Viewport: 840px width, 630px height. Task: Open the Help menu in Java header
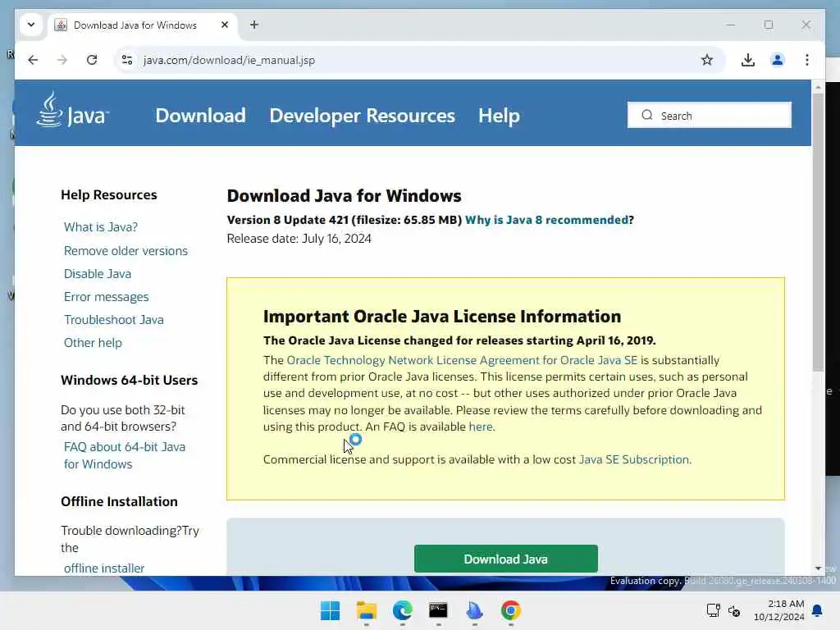[499, 116]
